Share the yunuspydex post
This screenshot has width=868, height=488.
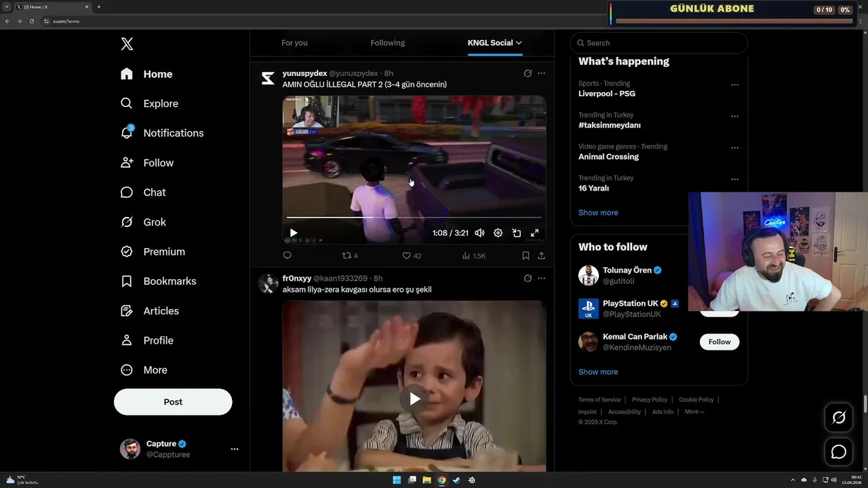click(541, 256)
